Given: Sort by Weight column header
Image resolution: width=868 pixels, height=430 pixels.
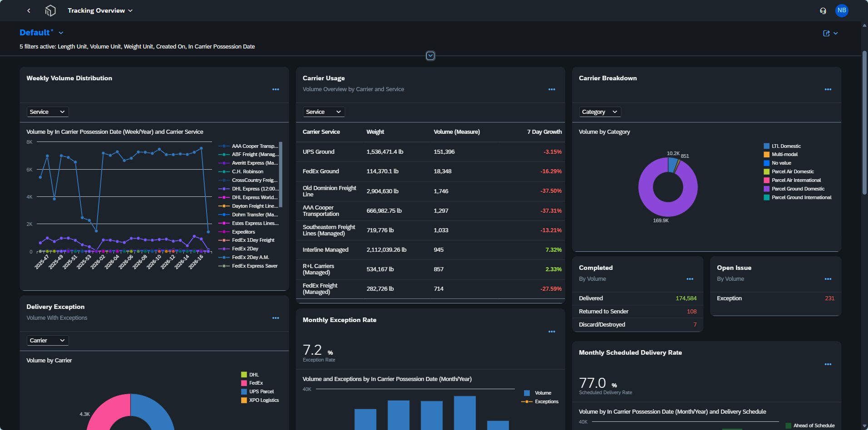Looking at the screenshot, I should pyautogui.click(x=375, y=132).
